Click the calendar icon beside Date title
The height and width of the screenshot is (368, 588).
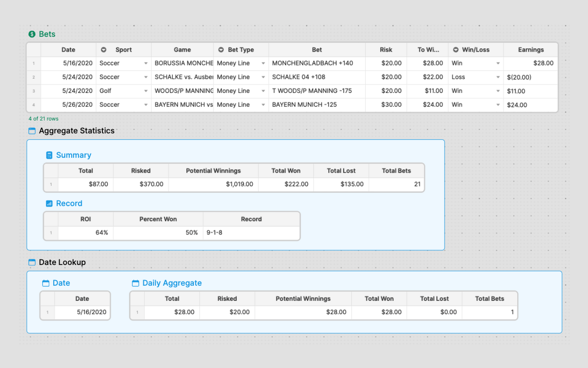click(46, 283)
